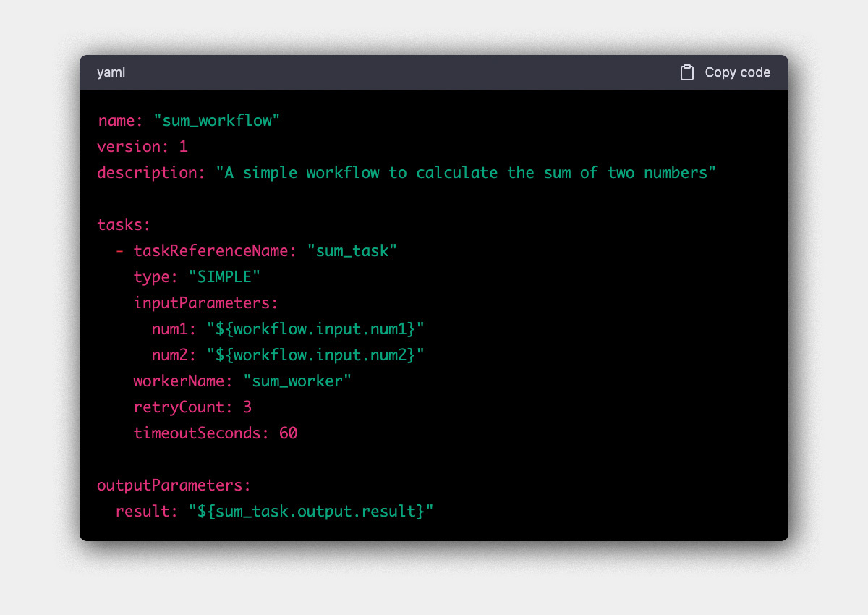Click the retryCount value 3
868x615 pixels.
pos(248,407)
